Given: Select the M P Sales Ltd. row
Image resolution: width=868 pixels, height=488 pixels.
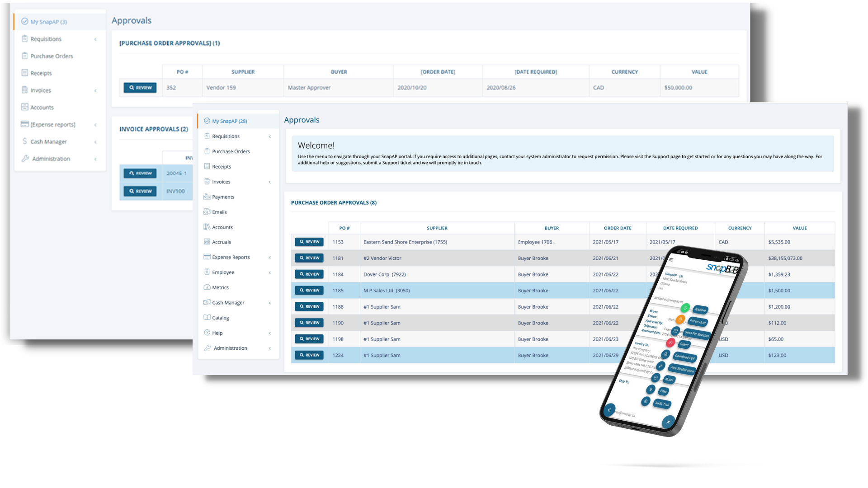Looking at the screenshot, I should coord(387,291).
